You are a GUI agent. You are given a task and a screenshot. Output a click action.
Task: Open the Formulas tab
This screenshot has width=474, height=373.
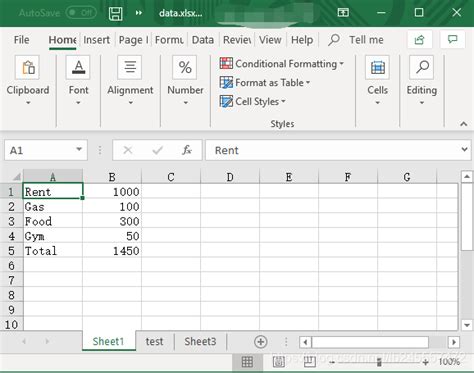point(169,40)
